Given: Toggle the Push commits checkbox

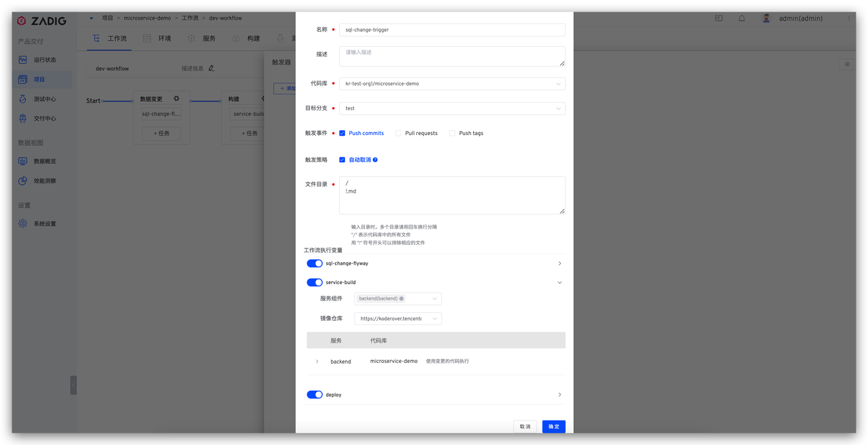Looking at the screenshot, I should pyautogui.click(x=342, y=133).
